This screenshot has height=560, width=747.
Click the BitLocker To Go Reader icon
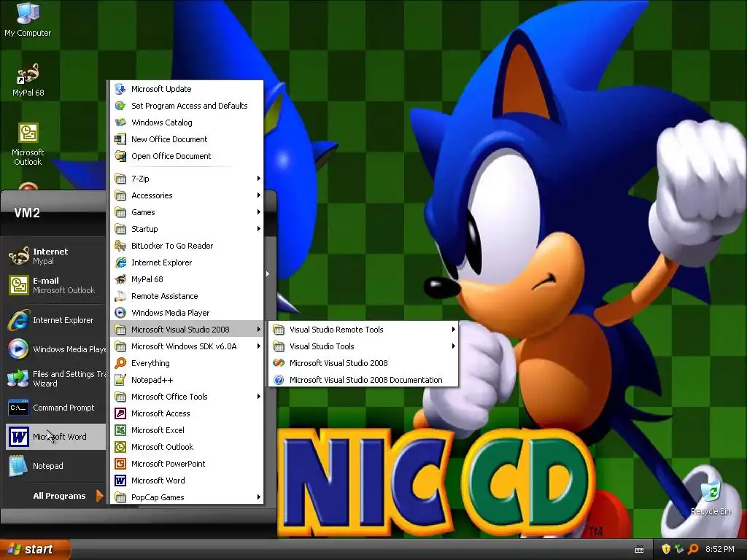point(120,246)
